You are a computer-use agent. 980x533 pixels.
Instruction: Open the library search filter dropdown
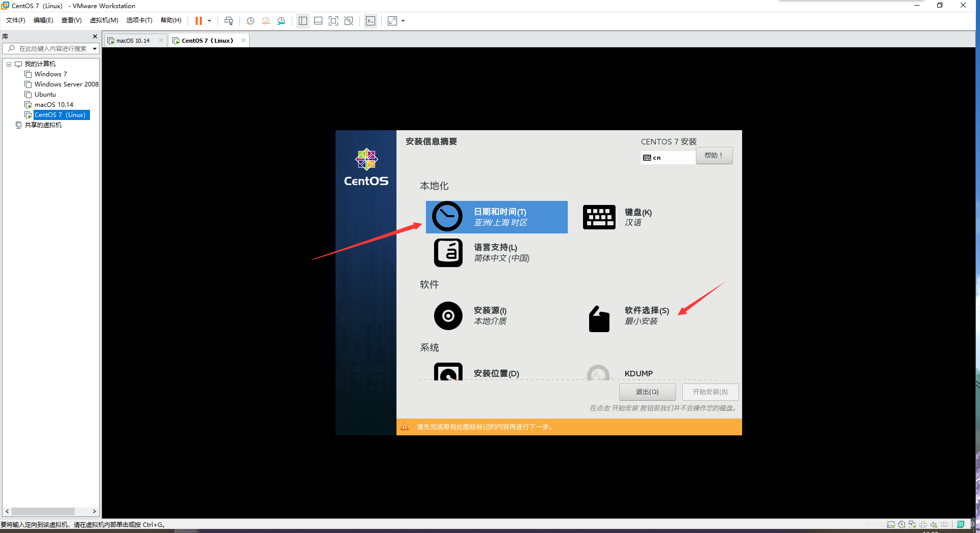point(95,49)
